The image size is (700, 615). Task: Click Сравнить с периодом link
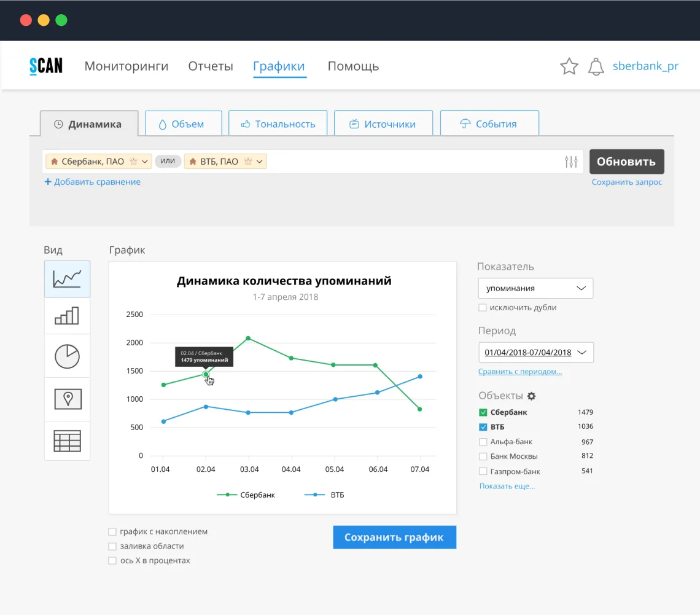coord(519,372)
